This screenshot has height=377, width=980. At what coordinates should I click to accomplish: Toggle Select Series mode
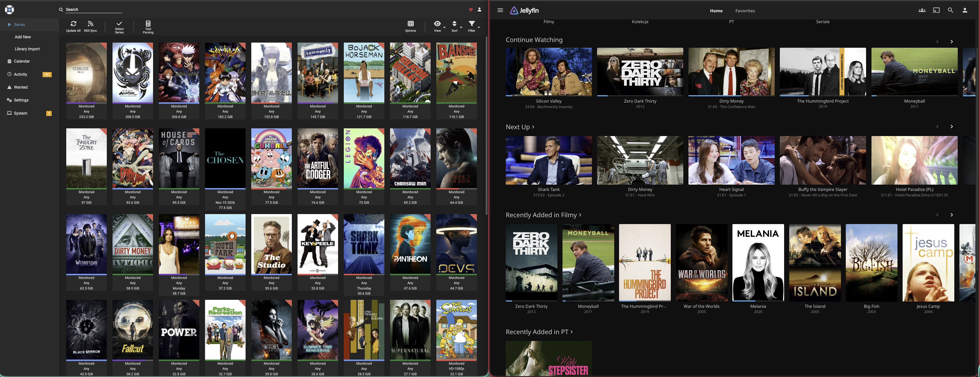click(119, 26)
